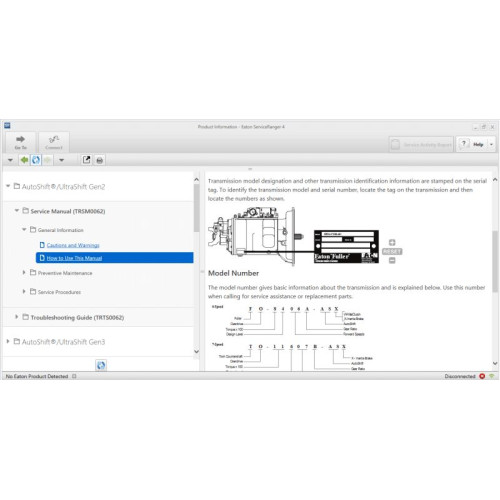This screenshot has height=500, width=500.
Task: Open How to Use This Manual link
Action: pos(74,258)
